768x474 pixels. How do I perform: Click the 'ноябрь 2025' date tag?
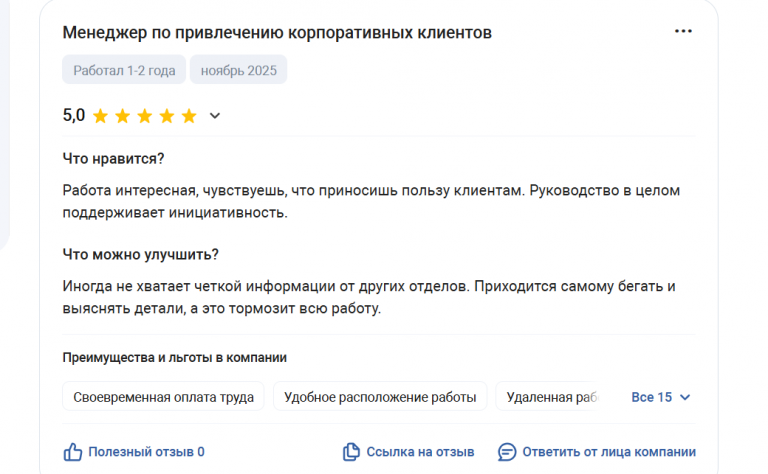click(x=239, y=70)
